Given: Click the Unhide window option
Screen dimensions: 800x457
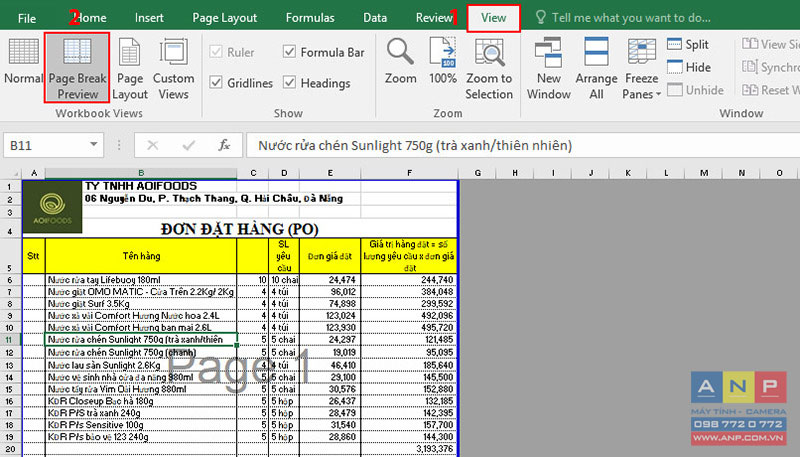Looking at the screenshot, I should (x=695, y=90).
